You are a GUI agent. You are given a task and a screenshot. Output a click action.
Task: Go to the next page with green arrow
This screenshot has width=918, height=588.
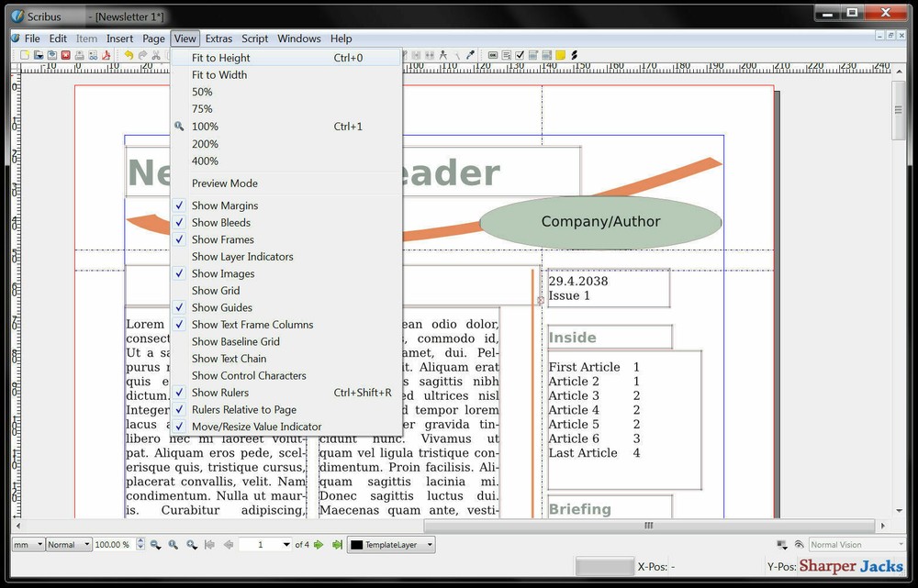coord(318,544)
